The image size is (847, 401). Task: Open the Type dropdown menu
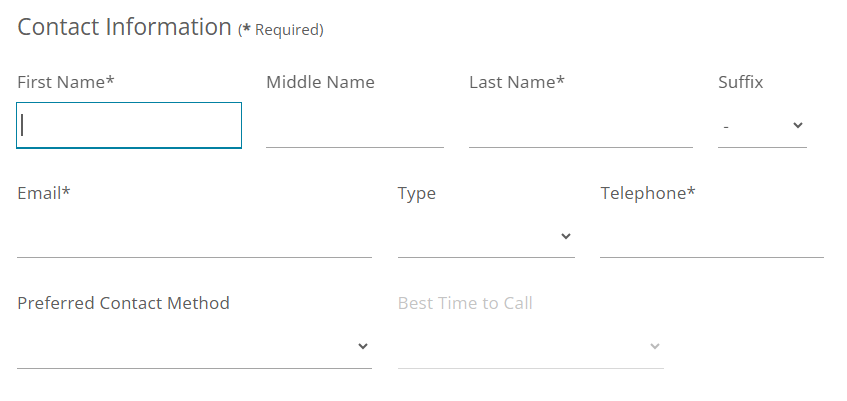485,237
